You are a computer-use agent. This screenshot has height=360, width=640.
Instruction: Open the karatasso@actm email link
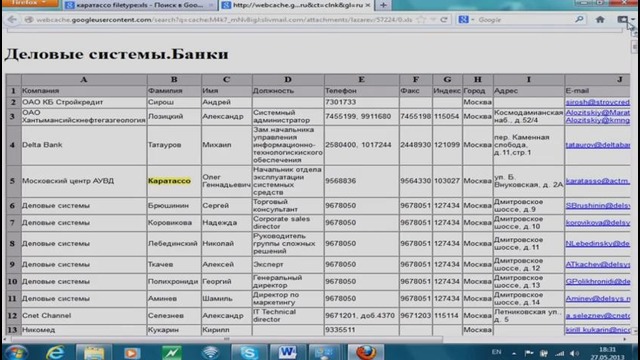click(598, 181)
